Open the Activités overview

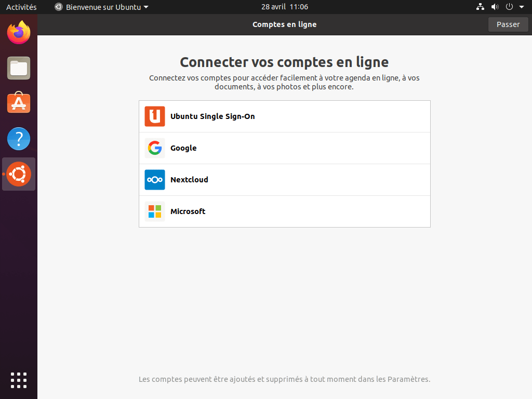tap(21, 7)
